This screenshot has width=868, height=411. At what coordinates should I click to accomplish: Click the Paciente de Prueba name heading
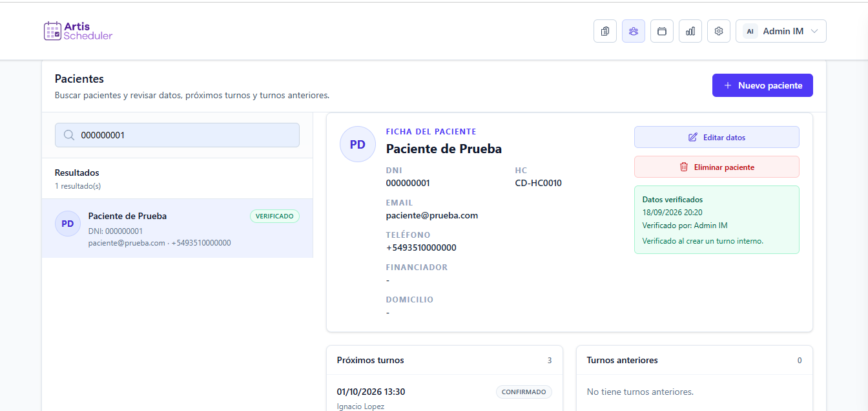point(444,149)
